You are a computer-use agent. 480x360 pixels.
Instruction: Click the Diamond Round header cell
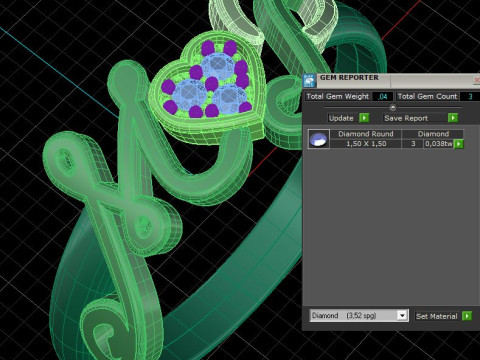(x=366, y=134)
